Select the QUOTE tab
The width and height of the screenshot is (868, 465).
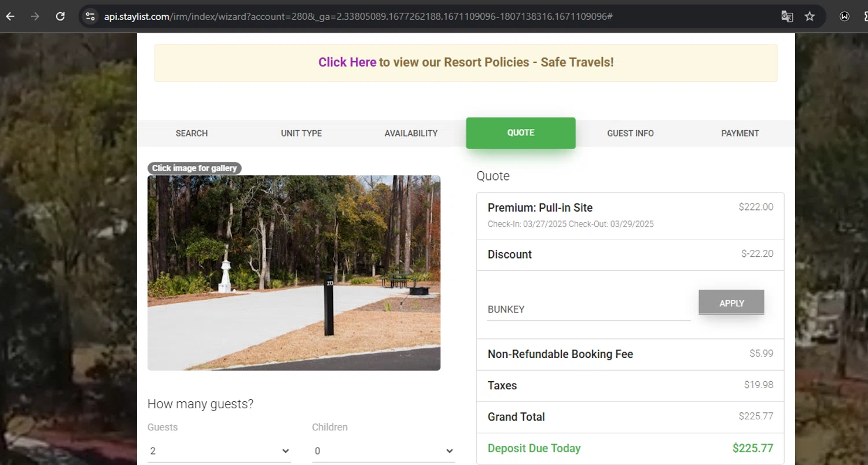coord(521,133)
